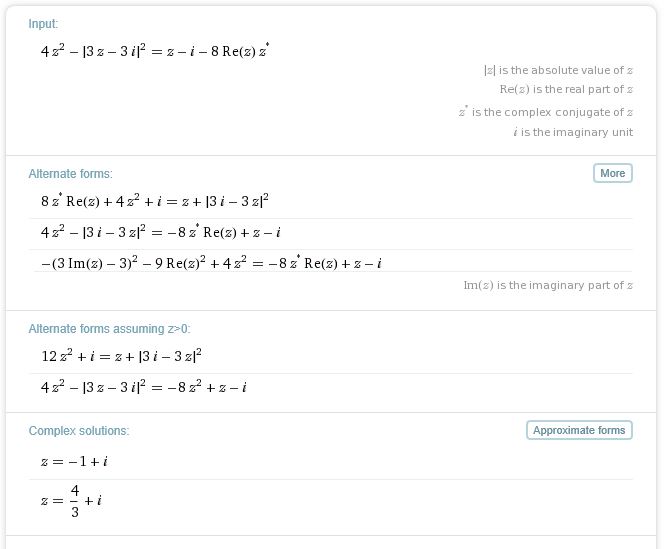Click the solution z = 4/3 + i
This screenshot has width=669, height=549.
(x=72, y=500)
